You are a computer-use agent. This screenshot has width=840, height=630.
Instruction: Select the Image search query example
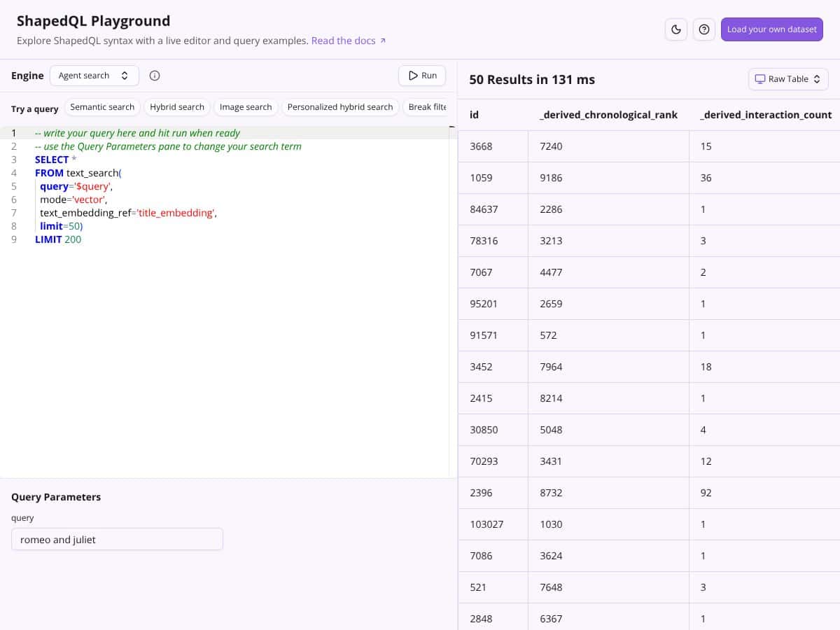click(x=246, y=106)
